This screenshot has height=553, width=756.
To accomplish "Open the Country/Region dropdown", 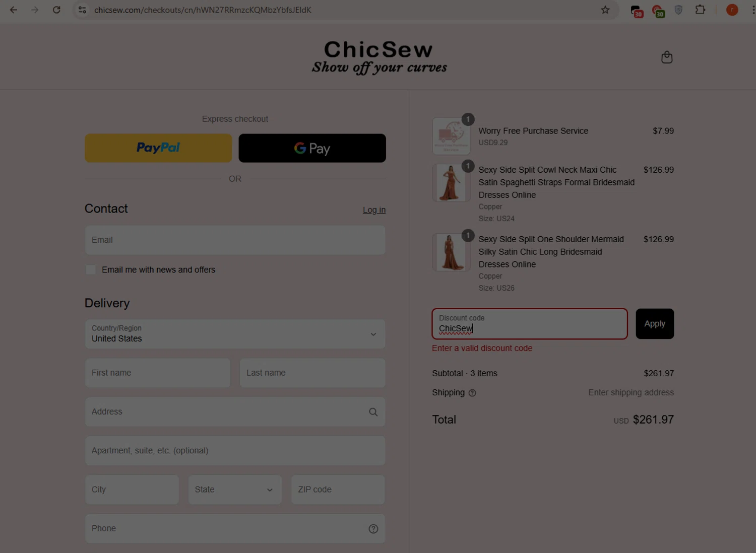I will (235, 334).
